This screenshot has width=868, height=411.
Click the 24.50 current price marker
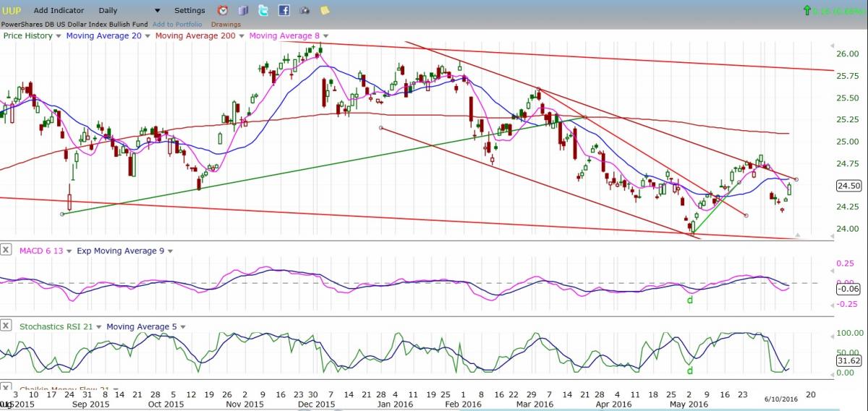tap(847, 186)
